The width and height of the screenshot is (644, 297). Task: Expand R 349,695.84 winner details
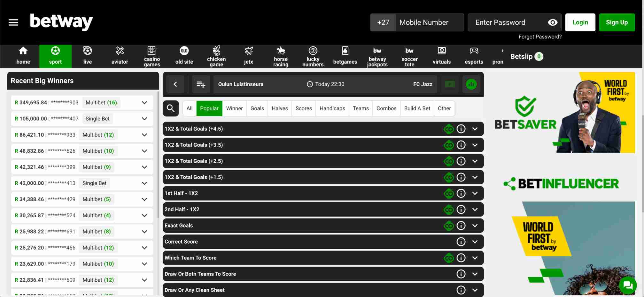click(x=144, y=103)
